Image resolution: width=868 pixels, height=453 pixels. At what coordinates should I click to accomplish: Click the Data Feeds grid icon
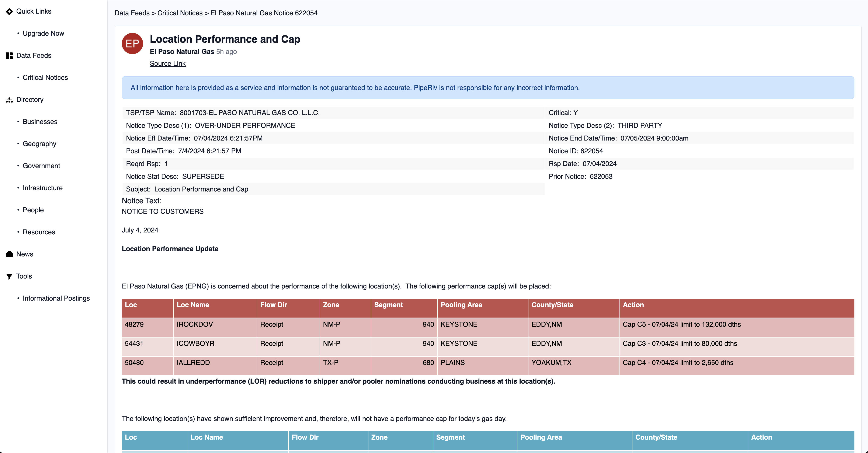[x=9, y=56]
